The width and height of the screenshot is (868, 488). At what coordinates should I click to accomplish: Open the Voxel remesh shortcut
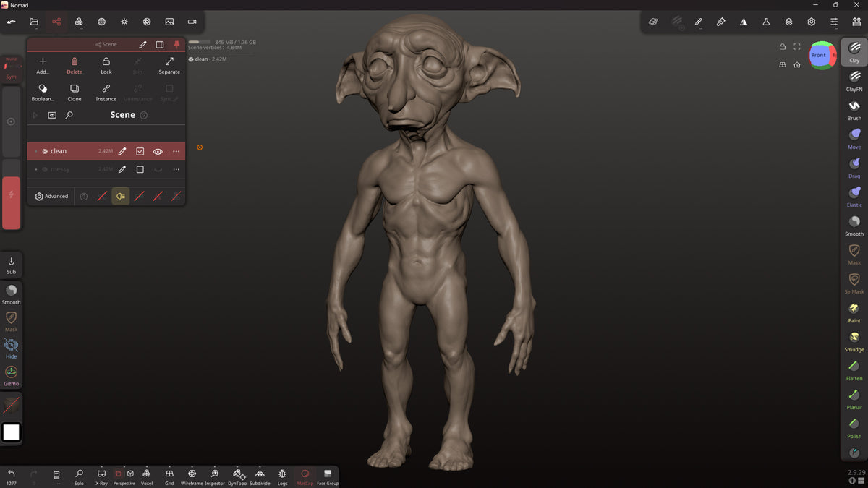pyautogui.click(x=147, y=476)
